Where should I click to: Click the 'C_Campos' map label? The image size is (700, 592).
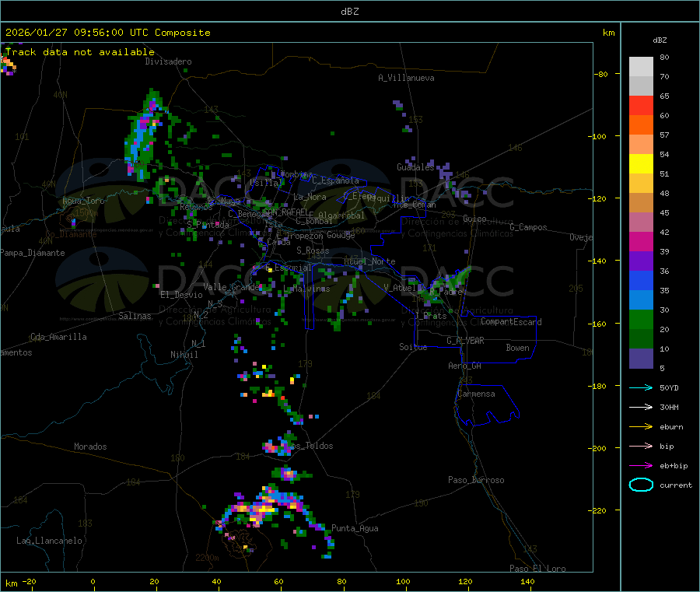(529, 227)
